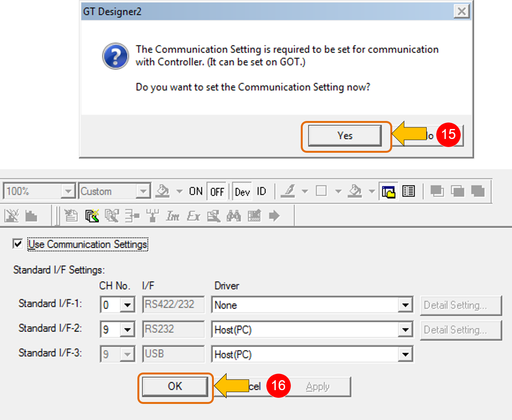The height and width of the screenshot is (420, 512).
Task: Click the Driver column header
Action: [227, 286]
